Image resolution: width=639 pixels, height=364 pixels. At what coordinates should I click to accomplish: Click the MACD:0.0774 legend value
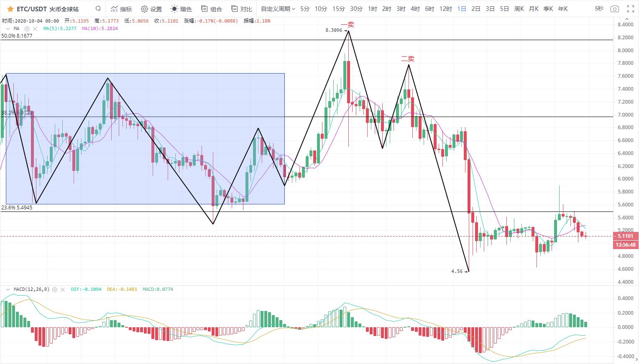coord(158,289)
